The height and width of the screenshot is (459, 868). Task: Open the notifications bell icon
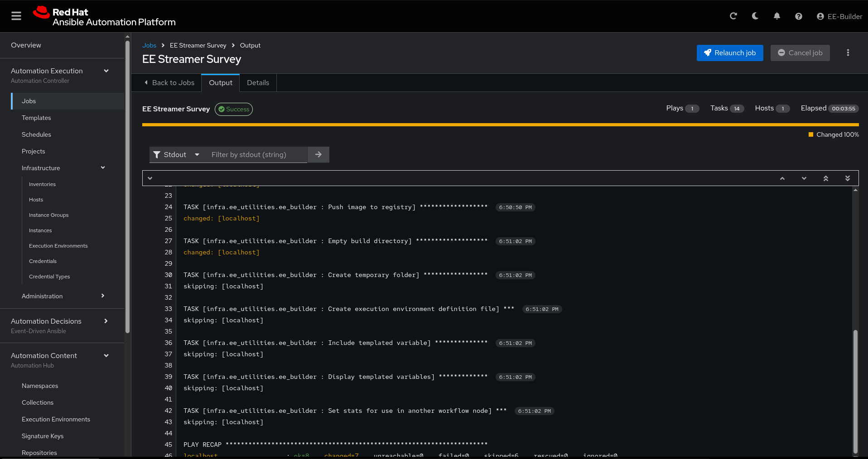coord(776,16)
